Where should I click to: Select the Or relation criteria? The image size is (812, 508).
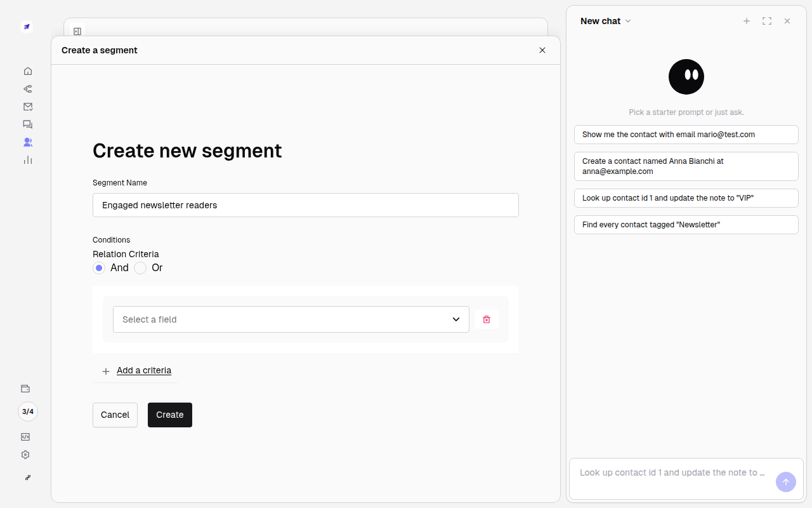[x=140, y=268]
